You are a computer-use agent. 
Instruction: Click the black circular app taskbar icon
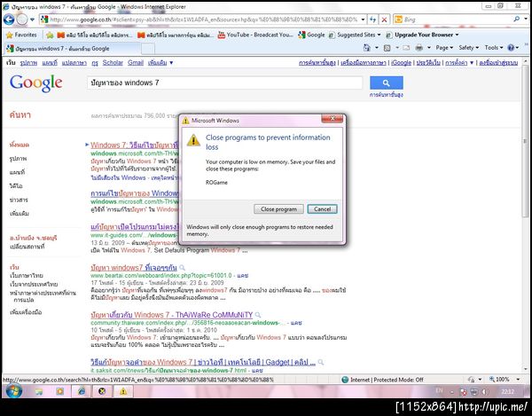(102, 391)
